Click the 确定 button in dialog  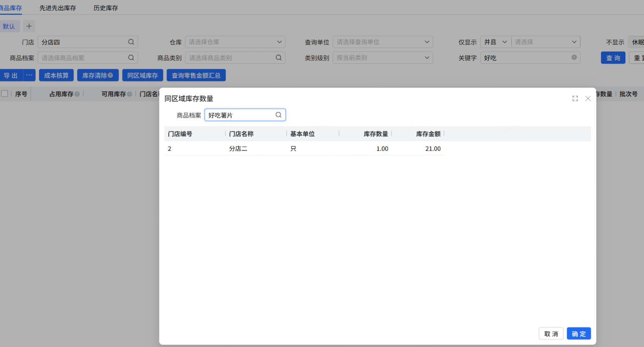[579, 333]
